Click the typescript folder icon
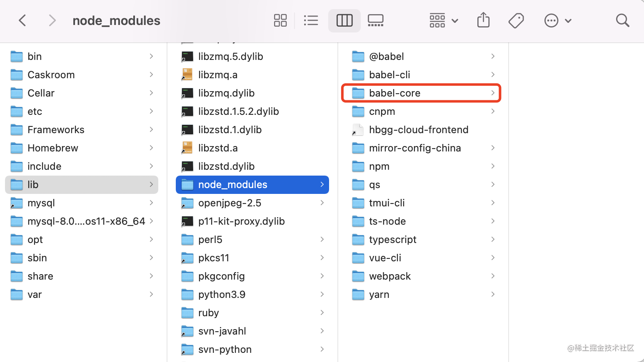Viewport: 644px width, 362px height. 358,239
